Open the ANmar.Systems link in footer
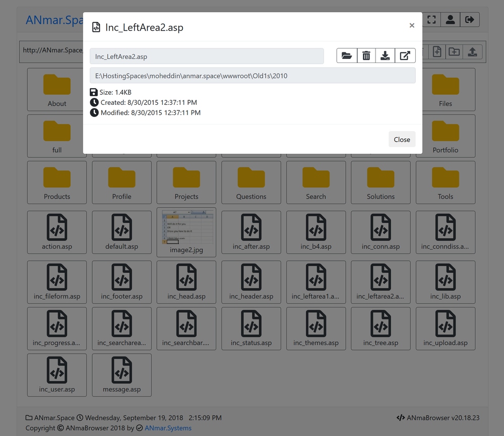This screenshot has height=436, width=504. click(168, 428)
